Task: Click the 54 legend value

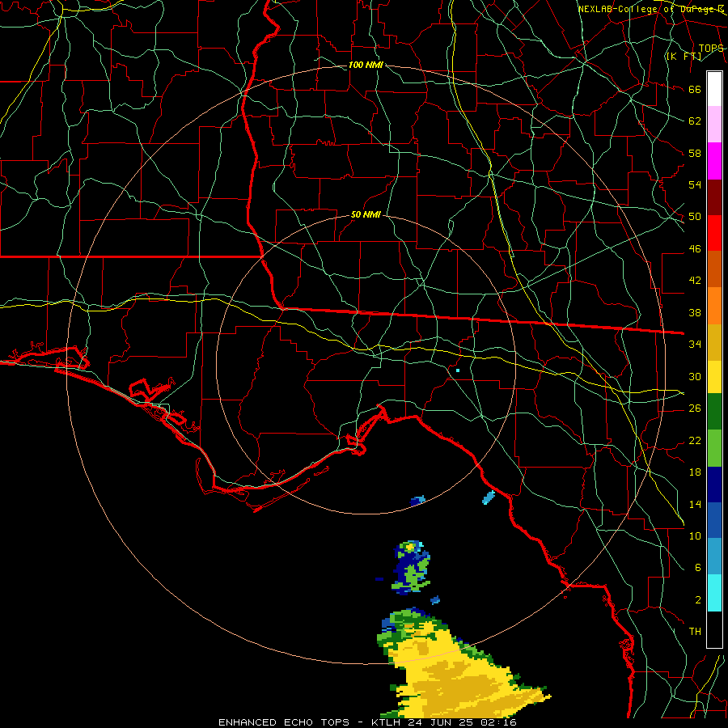Action: [695, 184]
